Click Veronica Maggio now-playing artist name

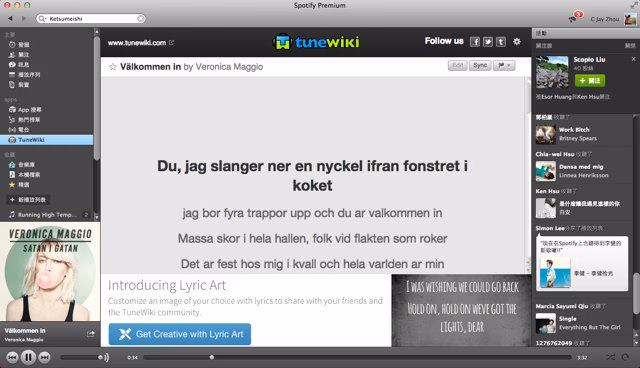(x=24, y=339)
